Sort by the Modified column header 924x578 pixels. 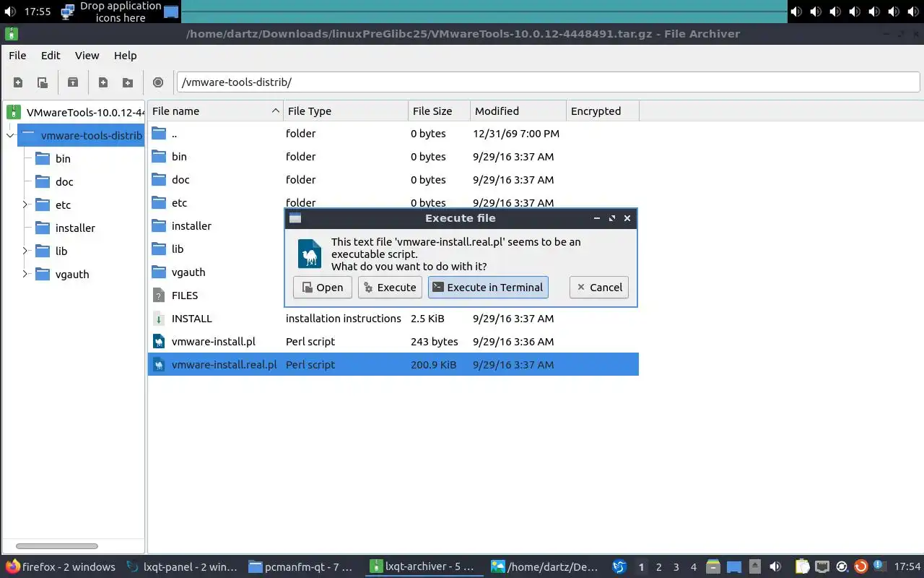pos(518,111)
